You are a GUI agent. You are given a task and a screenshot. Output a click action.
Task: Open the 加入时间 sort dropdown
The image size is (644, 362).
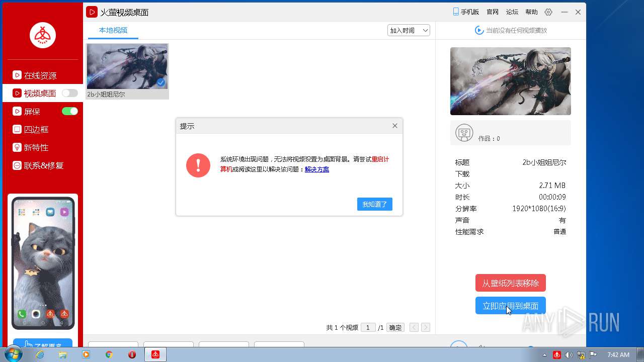[409, 30]
